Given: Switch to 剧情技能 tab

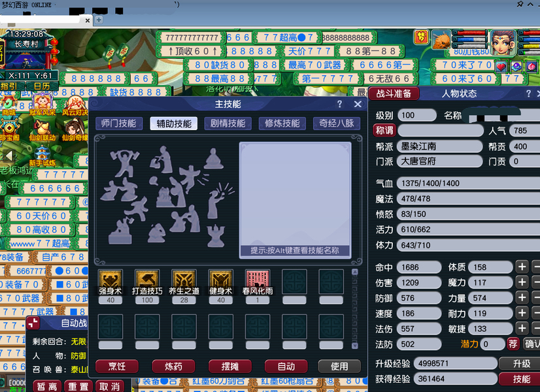Looking at the screenshot, I should click(228, 123).
